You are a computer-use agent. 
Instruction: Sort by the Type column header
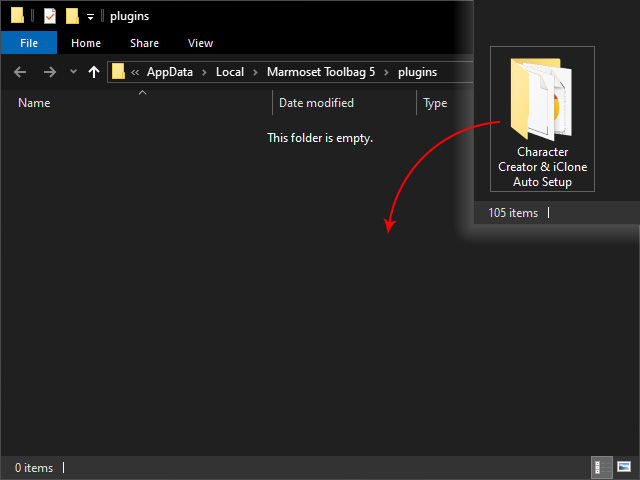[x=435, y=103]
